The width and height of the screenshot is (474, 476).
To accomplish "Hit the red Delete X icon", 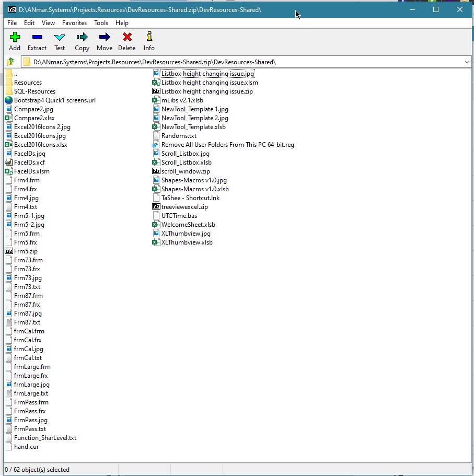I will (126, 37).
